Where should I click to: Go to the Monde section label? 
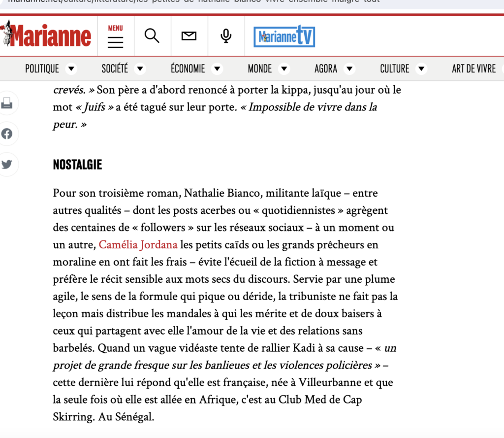pos(259,69)
